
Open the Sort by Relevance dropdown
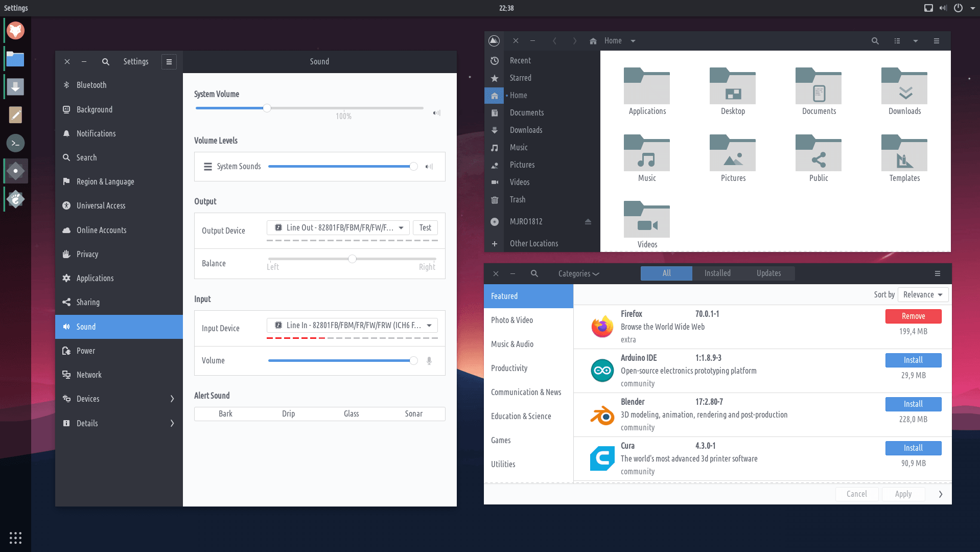[x=922, y=295]
